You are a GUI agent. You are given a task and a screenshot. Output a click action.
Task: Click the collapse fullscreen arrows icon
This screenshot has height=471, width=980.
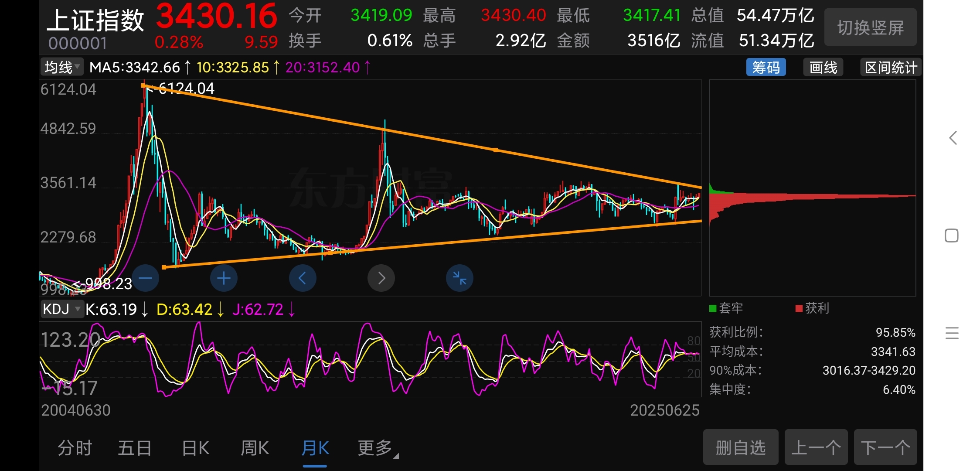coord(459,278)
